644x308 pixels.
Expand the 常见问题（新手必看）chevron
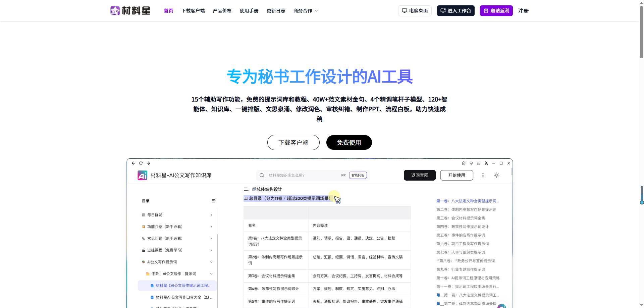click(211, 239)
